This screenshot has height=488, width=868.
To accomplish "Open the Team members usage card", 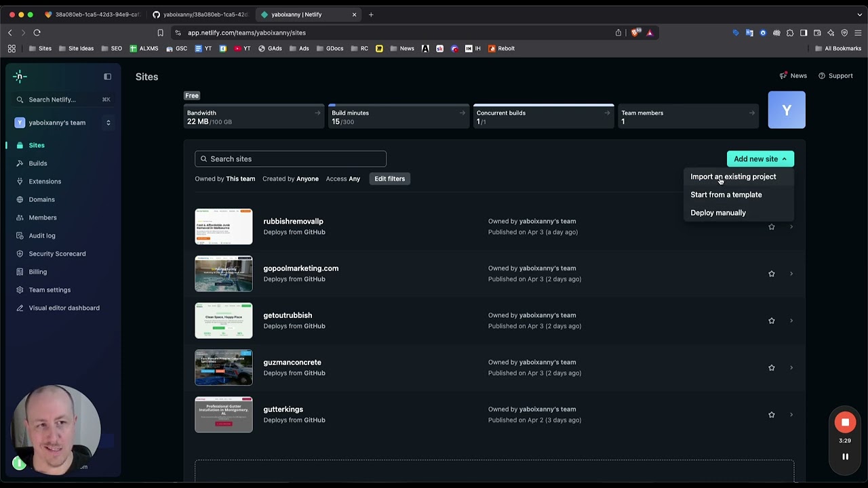I will point(688,117).
